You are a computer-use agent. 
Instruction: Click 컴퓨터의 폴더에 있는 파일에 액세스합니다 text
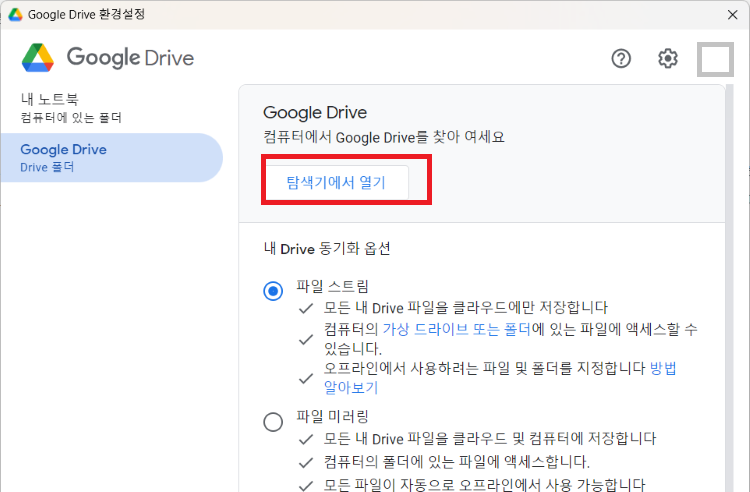pyautogui.click(x=457, y=461)
